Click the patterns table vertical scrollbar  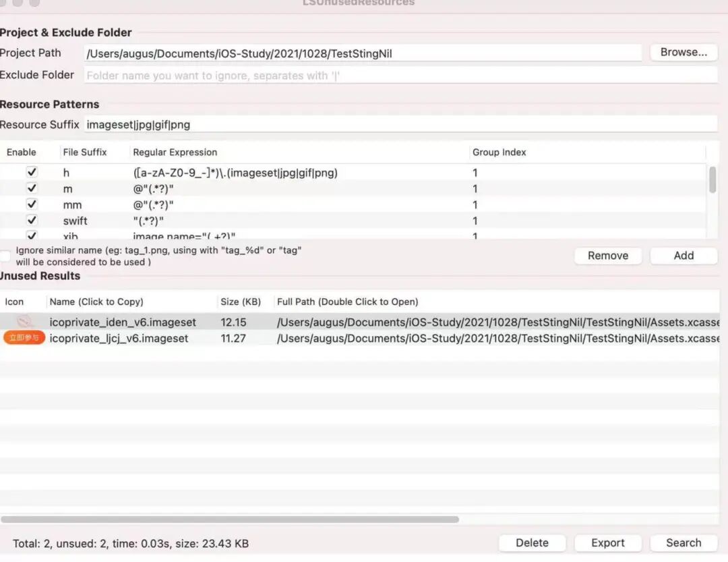pos(712,179)
